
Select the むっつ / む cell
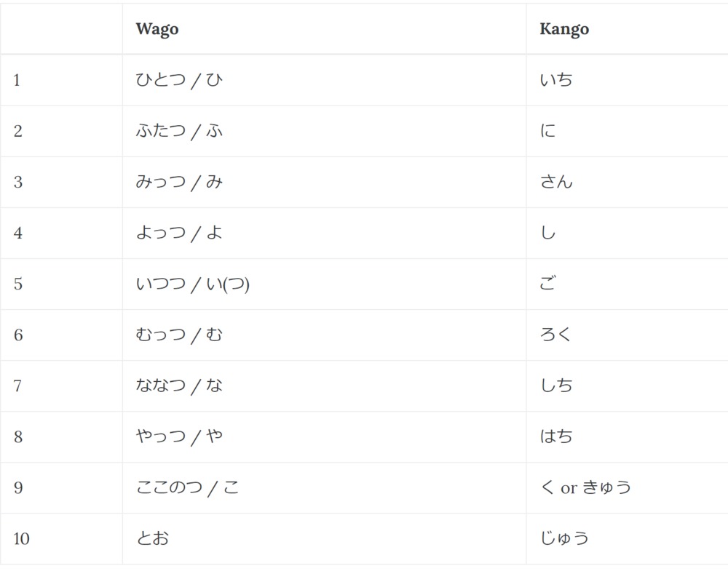coord(179,335)
